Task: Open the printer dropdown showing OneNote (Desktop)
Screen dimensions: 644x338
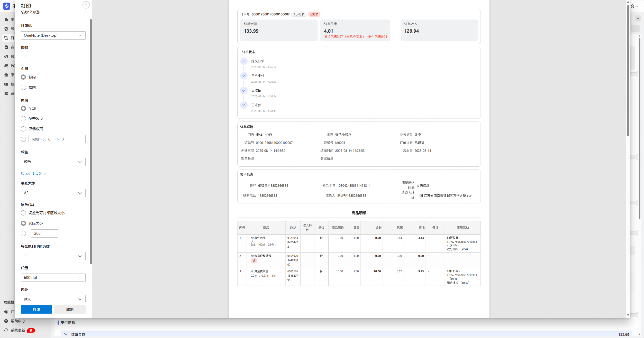Action: [53, 35]
